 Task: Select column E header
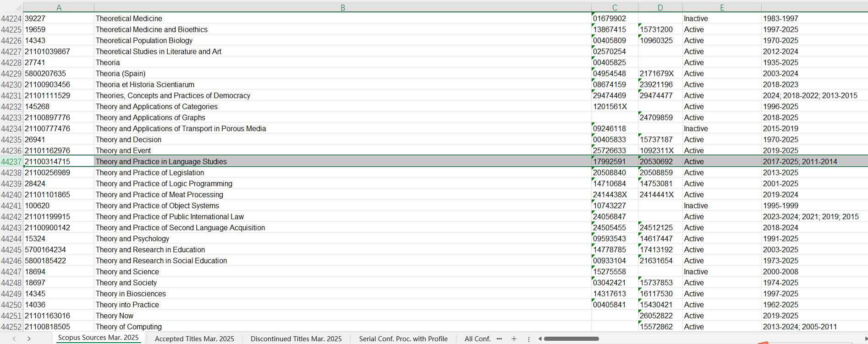tap(722, 8)
